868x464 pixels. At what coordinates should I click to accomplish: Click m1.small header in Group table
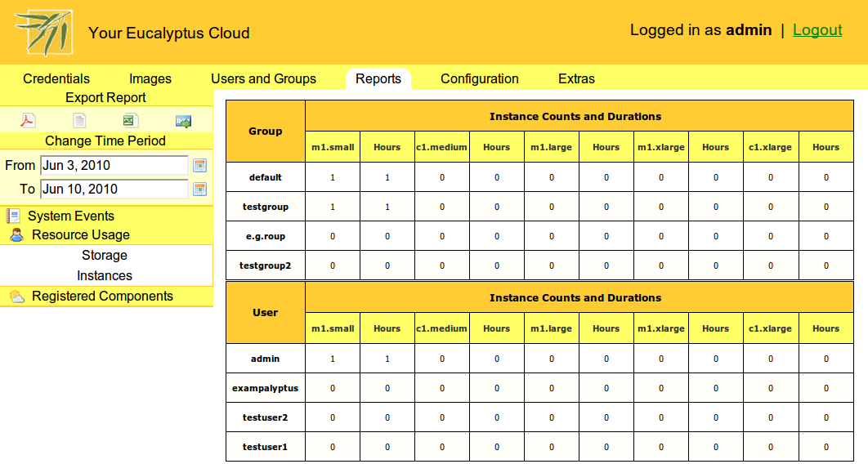333,147
